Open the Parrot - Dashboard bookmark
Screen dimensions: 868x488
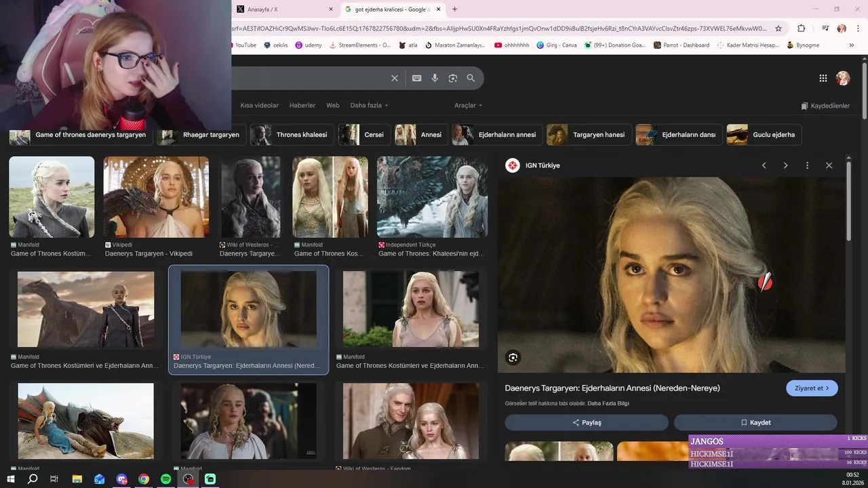682,45
